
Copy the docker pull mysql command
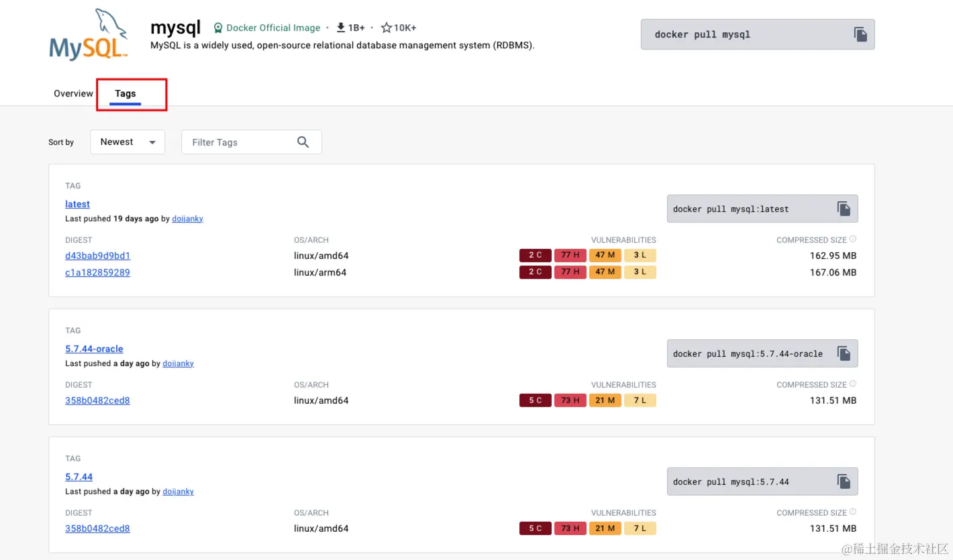pos(860,35)
